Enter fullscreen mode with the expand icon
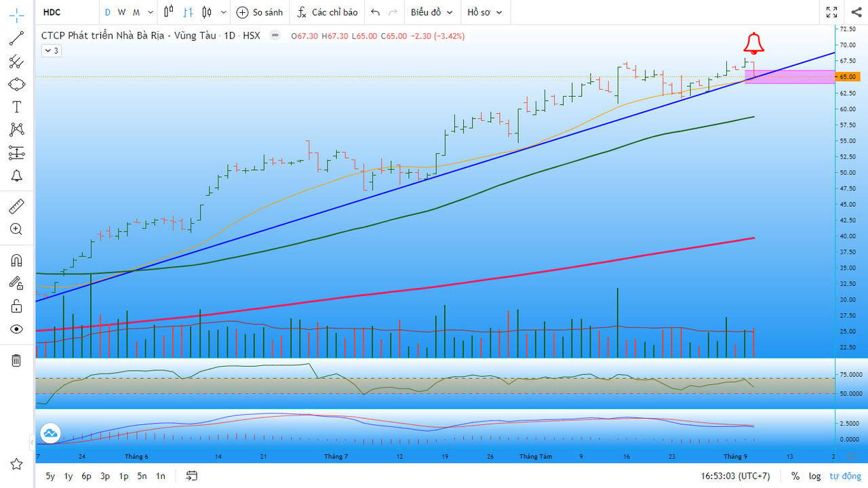 coord(831,12)
